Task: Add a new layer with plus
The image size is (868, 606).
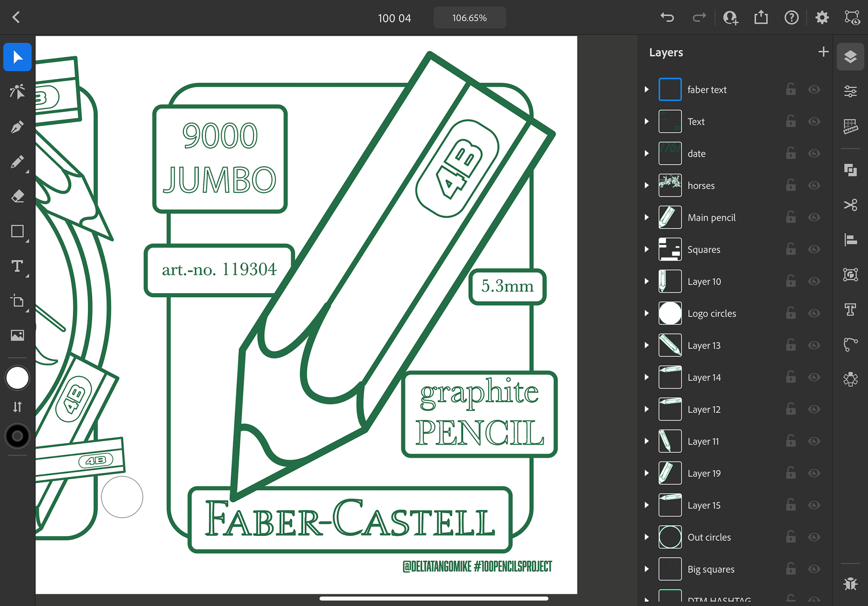Action: pos(823,52)
